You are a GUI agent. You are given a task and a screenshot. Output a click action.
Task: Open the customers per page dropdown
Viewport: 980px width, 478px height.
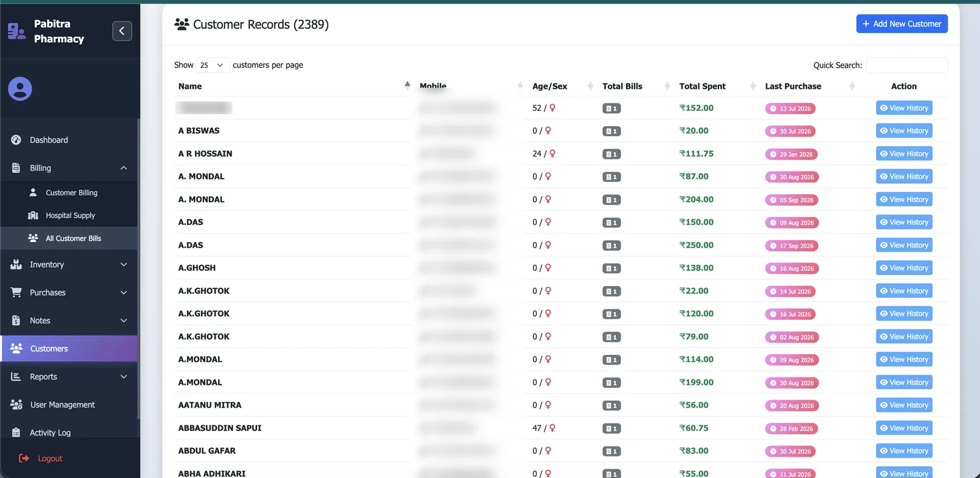click(213, 65)
